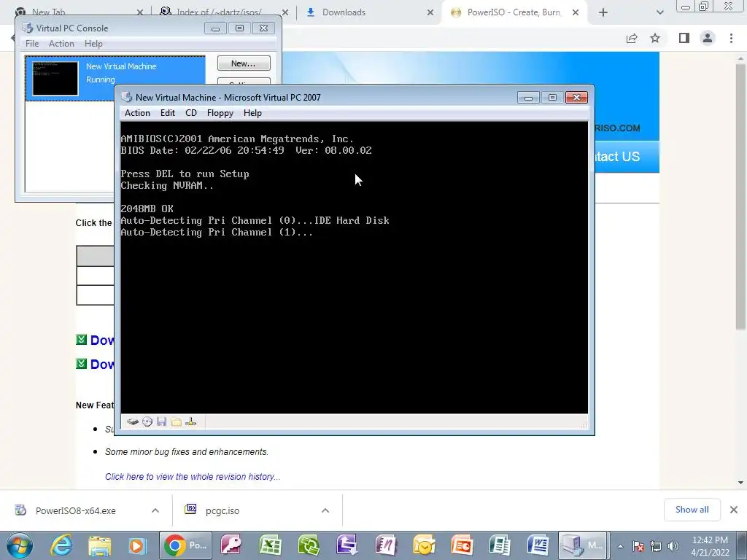The height and width of the screenshot is (560, 747).
Task: Click the shared folders status icon
Action: click(x=177, y=421)
